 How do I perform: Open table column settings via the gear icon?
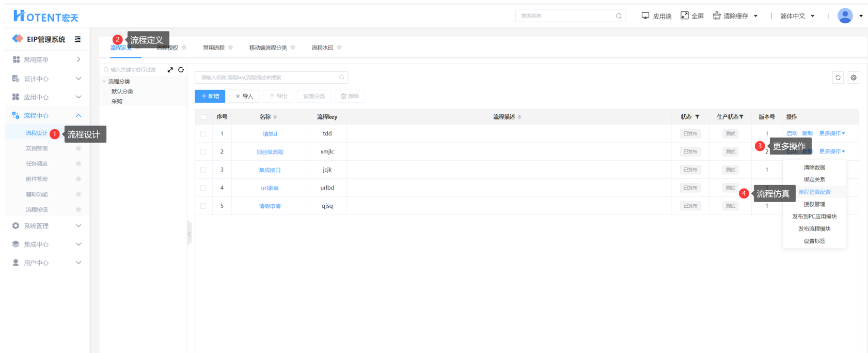tap(854, 78)
